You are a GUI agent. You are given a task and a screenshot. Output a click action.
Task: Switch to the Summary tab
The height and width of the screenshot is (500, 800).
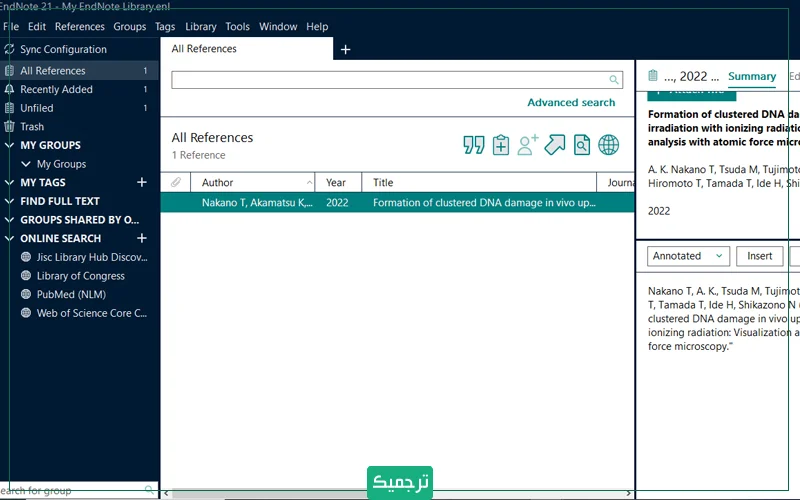752,76
